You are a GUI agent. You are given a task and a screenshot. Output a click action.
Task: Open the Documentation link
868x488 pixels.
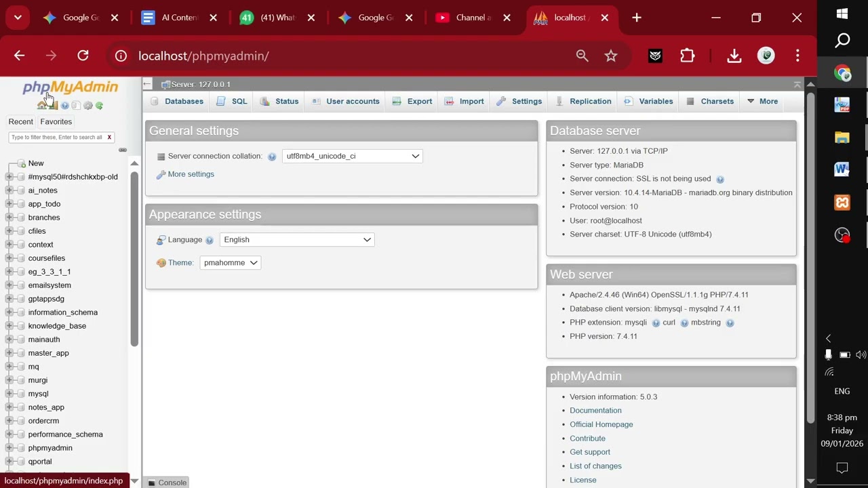[595, 411]
